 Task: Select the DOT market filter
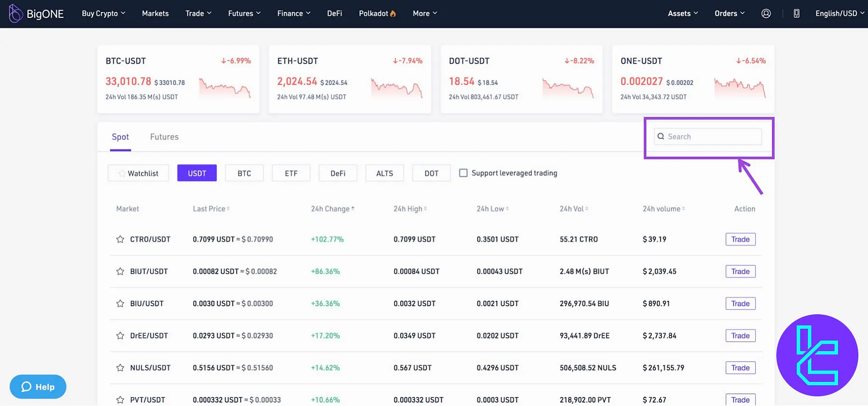[x=432, y=173]
